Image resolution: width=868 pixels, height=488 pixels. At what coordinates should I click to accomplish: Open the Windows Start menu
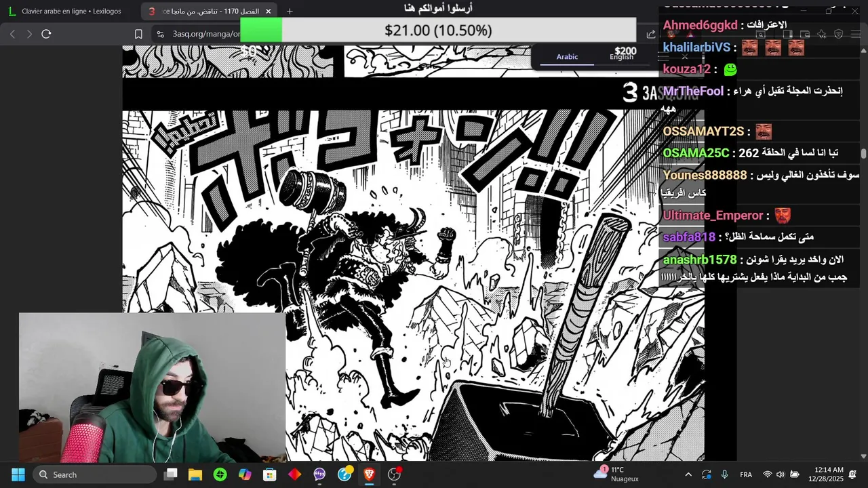click(18, 474)
